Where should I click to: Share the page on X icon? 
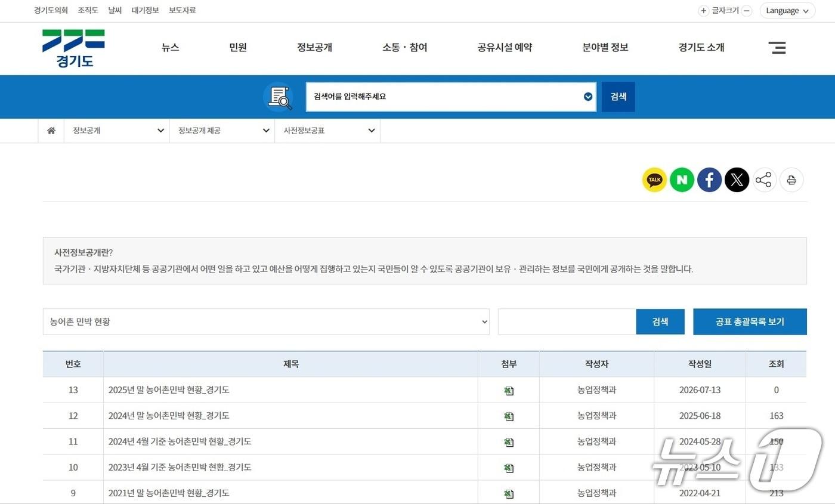[737, 180]
